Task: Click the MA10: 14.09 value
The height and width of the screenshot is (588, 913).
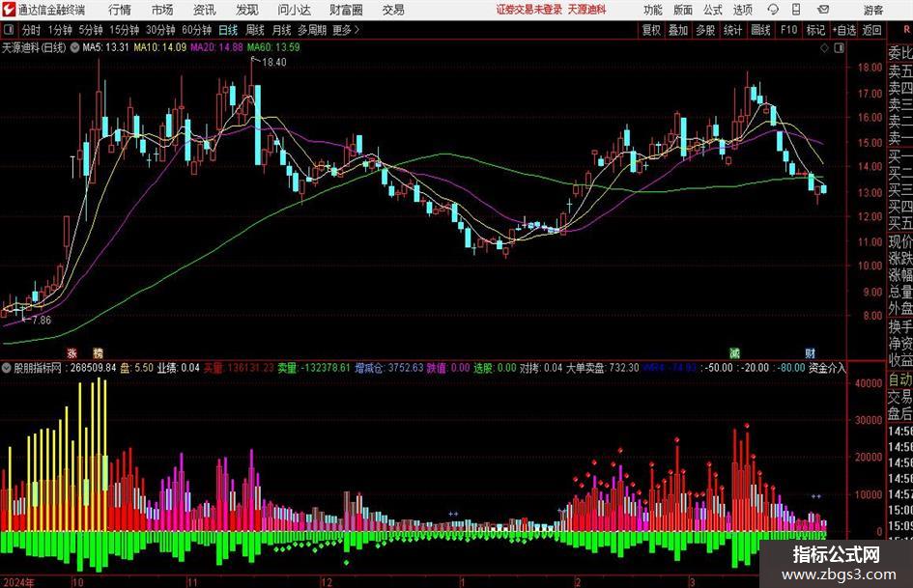Action: 159,47
